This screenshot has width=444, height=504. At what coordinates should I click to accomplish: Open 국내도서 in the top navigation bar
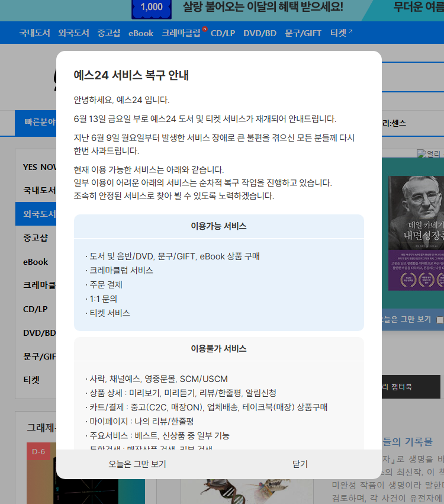(34, 33)
